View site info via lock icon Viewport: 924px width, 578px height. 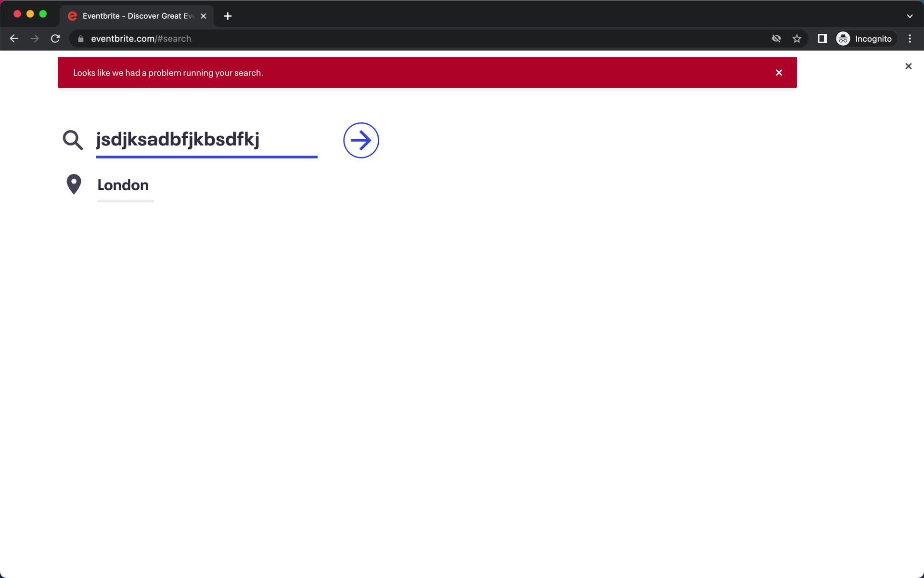[81, 39]
